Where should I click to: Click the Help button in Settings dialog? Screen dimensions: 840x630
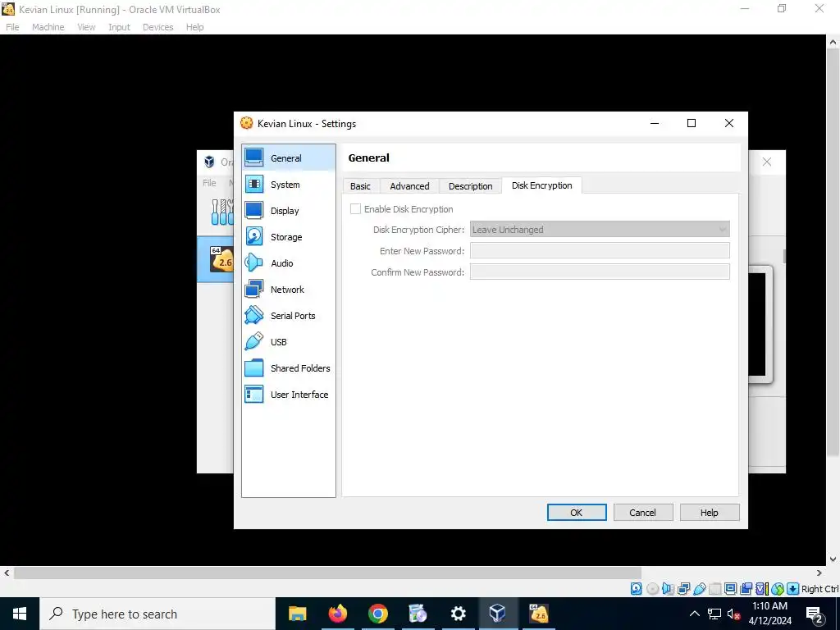pos(710,512)
